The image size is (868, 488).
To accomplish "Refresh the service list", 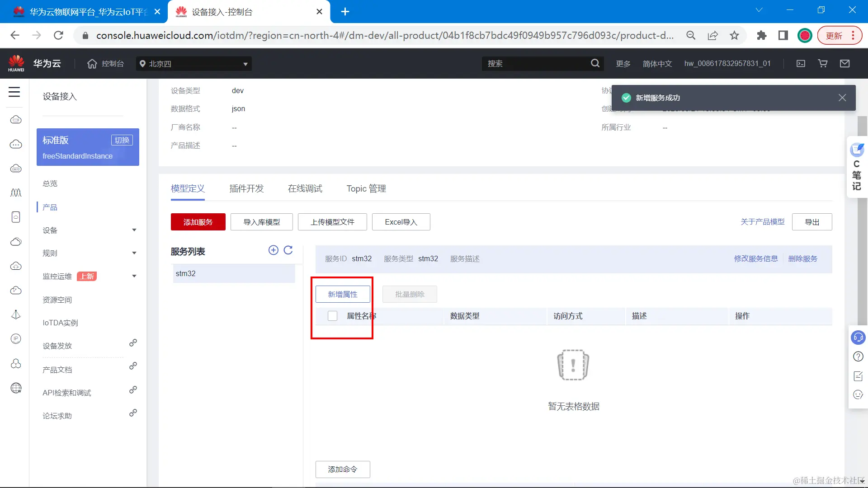I will (x=288, y=250).
